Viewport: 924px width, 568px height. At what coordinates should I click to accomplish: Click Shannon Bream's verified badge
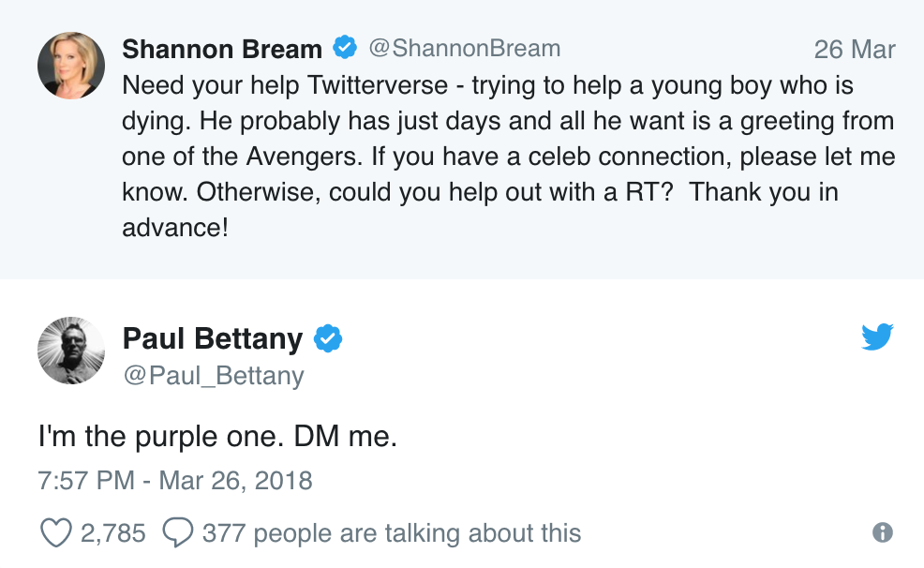click(x=345, y=48)
